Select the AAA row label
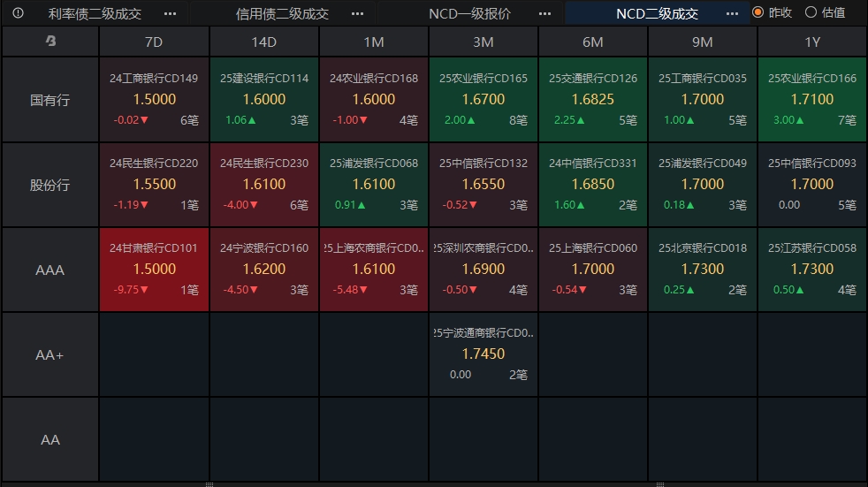Viewport: 868px width, 487px height. [49, 270]
